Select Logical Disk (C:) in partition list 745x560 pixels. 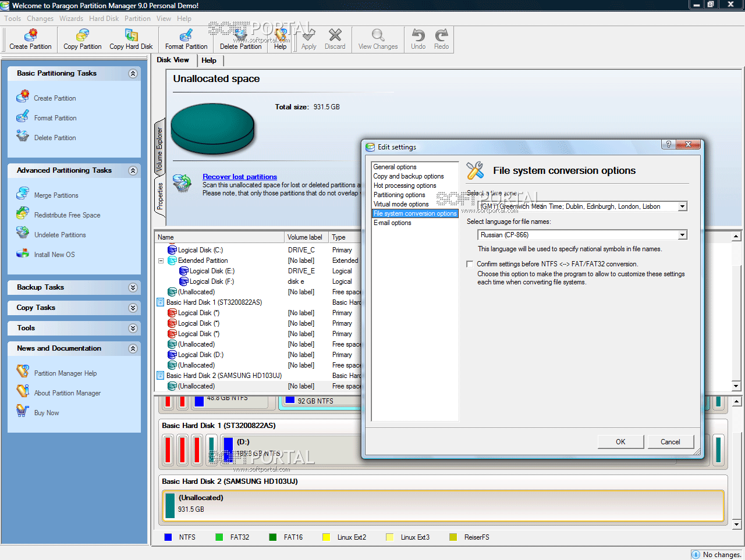pos(200,250)
